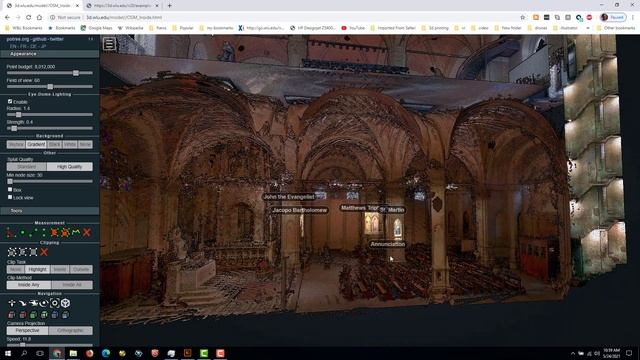Viewport: 640px width, 360px height.
Task: Activate helicopter control navigation mode
Action: [33, 303]
